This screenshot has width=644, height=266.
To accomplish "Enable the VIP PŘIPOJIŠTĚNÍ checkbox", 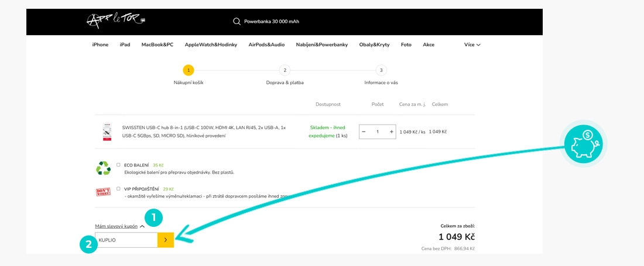I will pos(119,189).
